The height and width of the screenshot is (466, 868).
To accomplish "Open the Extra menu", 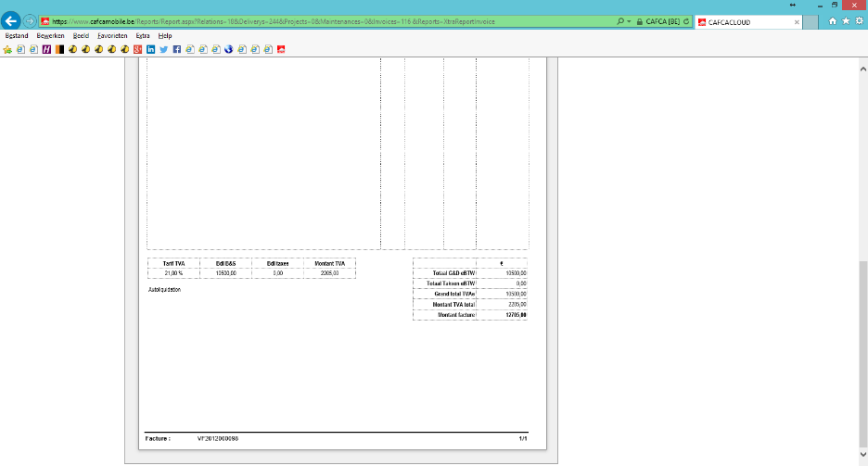I will [x=143, y=36].
